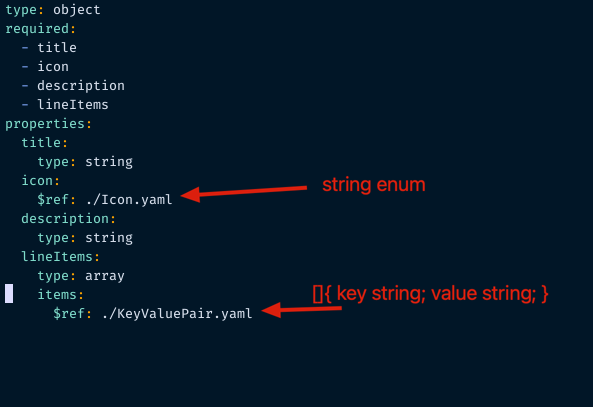Image resolution: width=593 pixels, height=407 pixels.
Task: Click the 'lineItems:' property key
Action: 61,256
